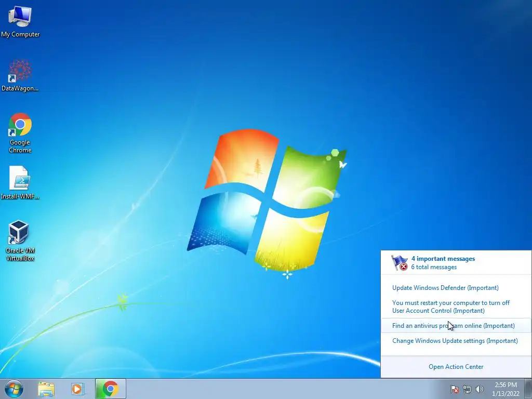
Task: Click the restart to turn off UAC message
Action: coord(450,307)
